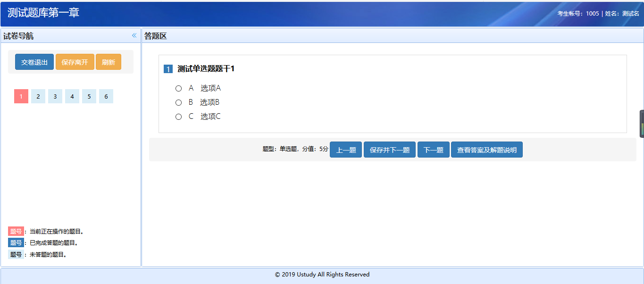644x284 pixels.
Task: Open question 3 from navigator
Action: (x=55, y=96)
